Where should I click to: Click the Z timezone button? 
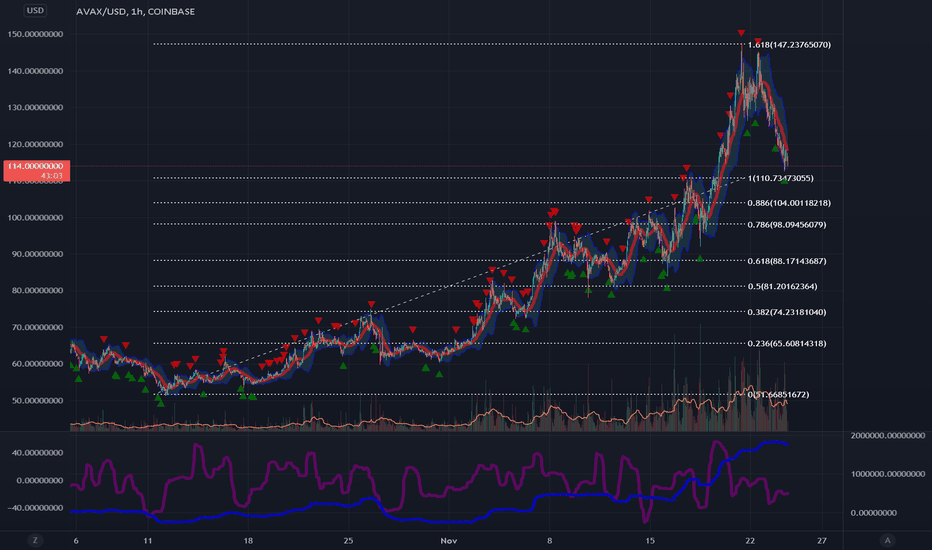[35, 540]
